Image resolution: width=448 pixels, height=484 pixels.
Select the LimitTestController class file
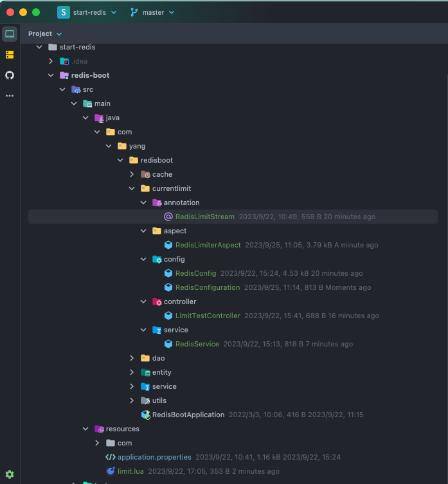207,316
